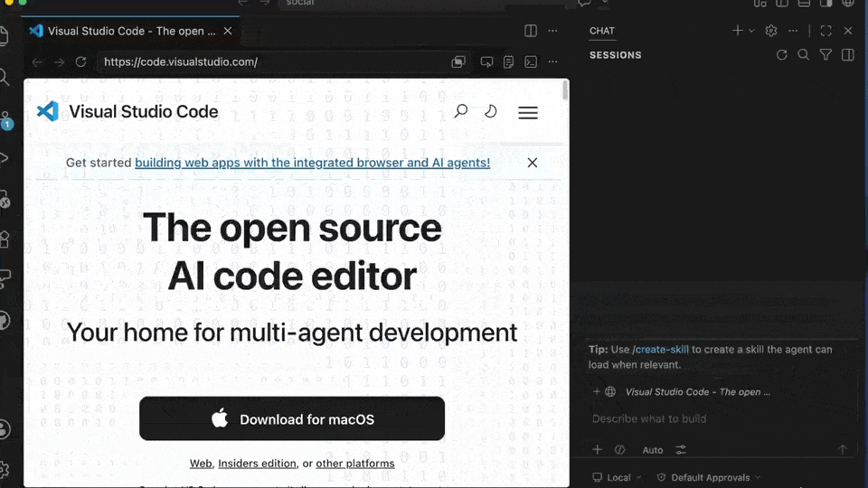Refresh the sessions list
This screenshot has width=868, height=488.
pos(781,55)
